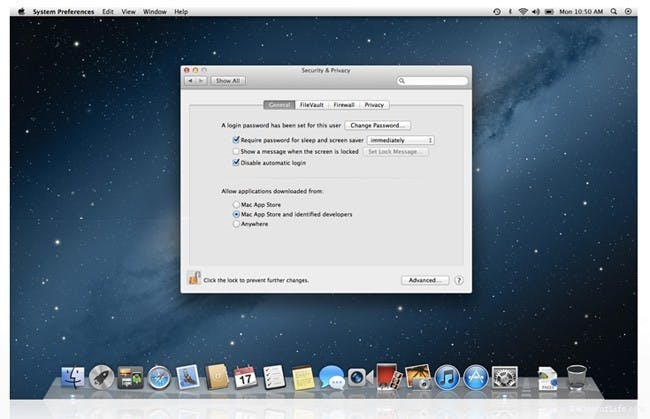Viewport: 650px width, 419px height.
Task: Open Contacts address book in dock
Action: click(x=216, y=377)
